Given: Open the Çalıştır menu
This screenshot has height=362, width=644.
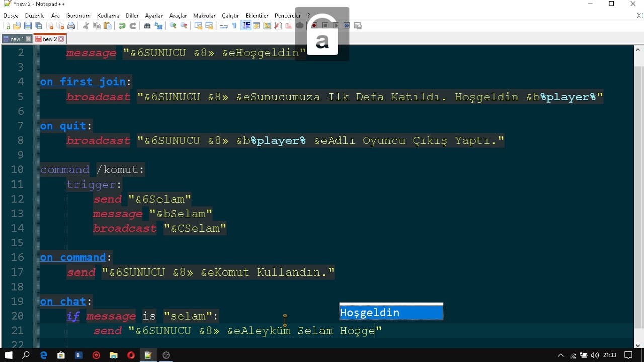Looking at the screenshot, I should pyautogui.click(x=230, y=16).
